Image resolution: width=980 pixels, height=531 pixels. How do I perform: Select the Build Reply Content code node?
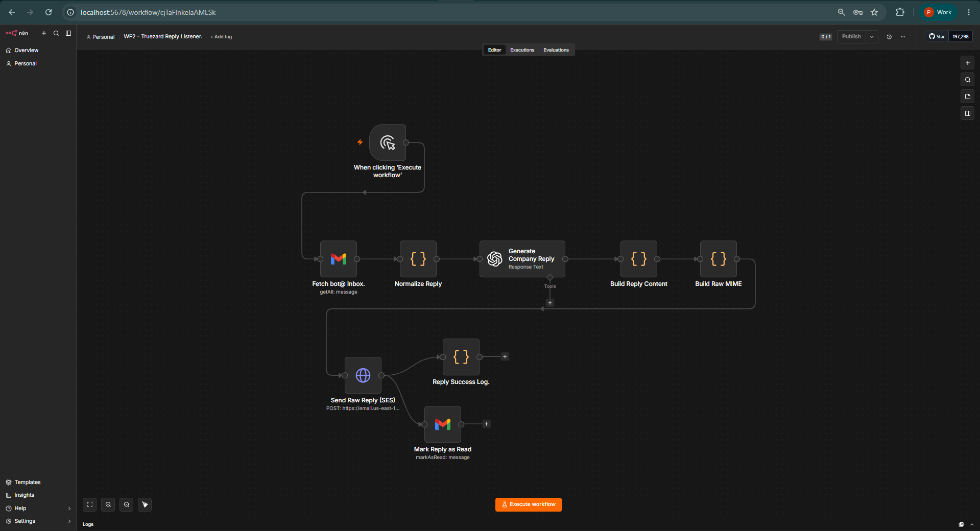click(x=639, y=259)
